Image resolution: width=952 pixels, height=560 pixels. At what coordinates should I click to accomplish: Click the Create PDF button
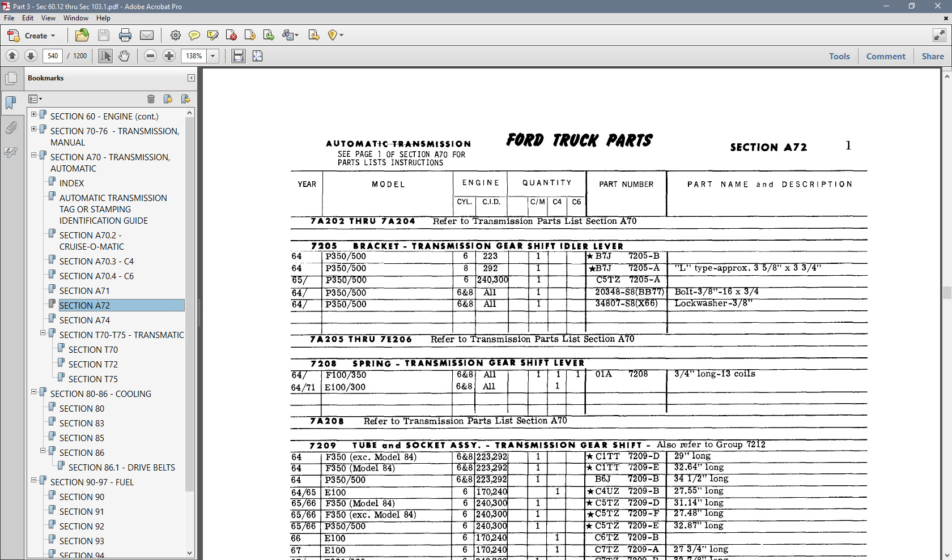31,36
